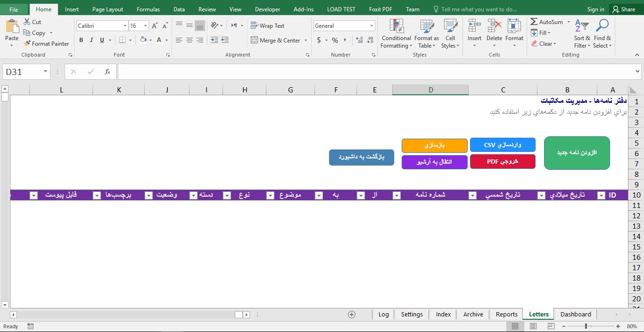Click the red خروجی PDF button
This screenshot has height=332, width=644.
[503, 161]
